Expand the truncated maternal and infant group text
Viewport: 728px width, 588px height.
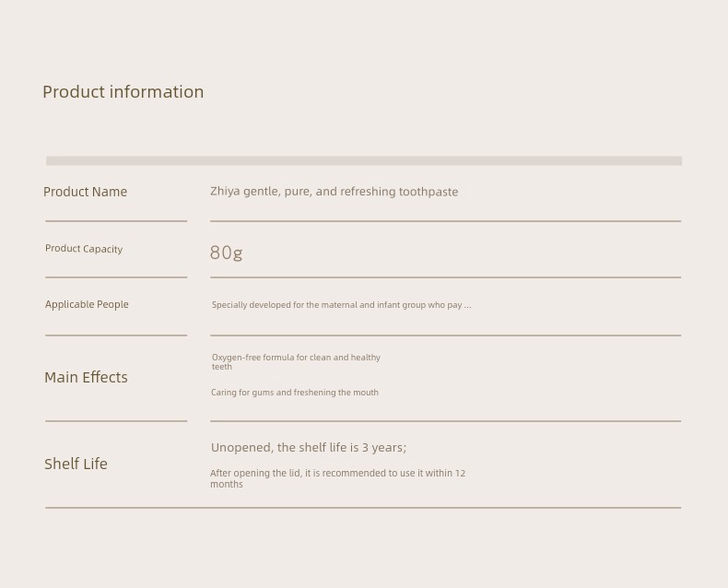click(x=341, y=305)
